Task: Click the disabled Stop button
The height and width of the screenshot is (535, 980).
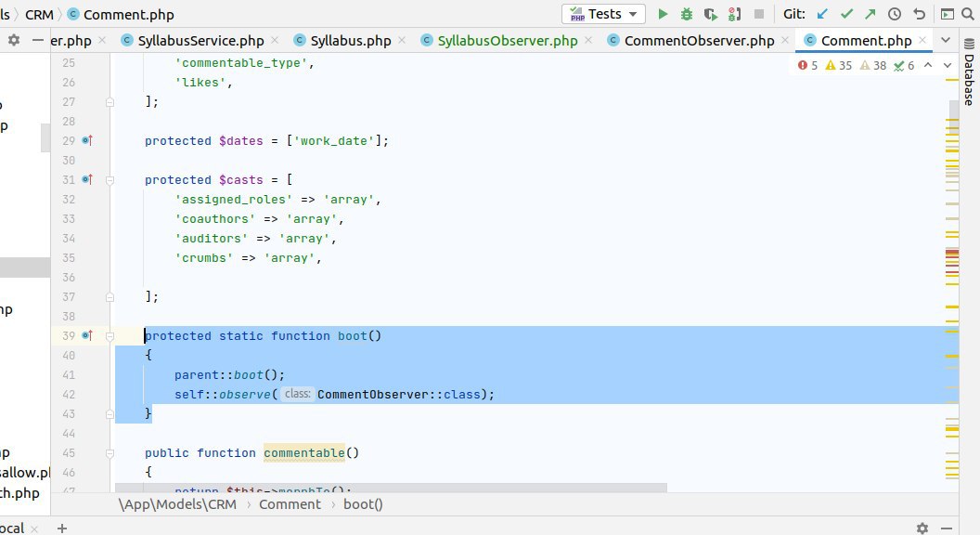Action: [759, 14]
